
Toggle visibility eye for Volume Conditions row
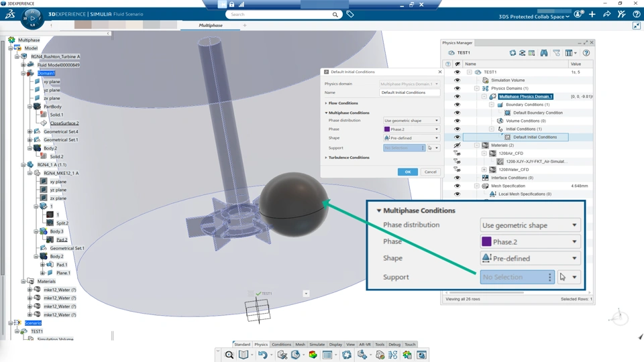click(x=457, y=121)
